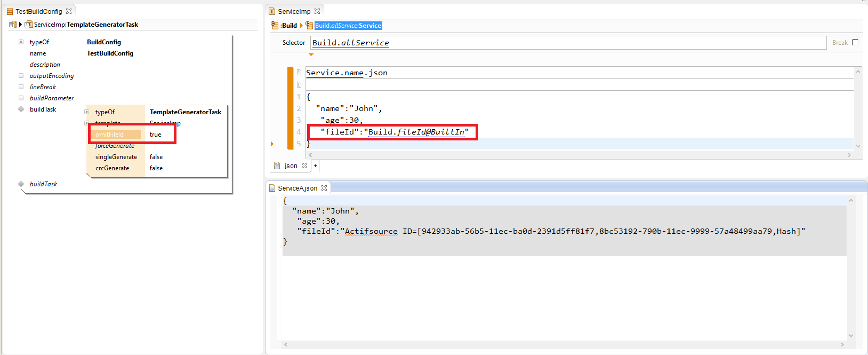
Task: Click the Build class icon in breadcrumb
Action: pos(275,25)
